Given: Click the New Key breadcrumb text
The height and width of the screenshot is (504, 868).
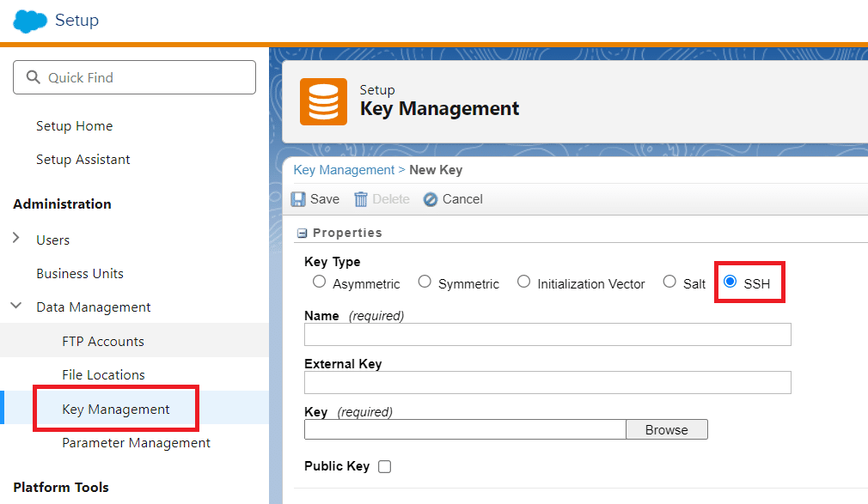Looking at the screenshot, I should tap(436, 170).
